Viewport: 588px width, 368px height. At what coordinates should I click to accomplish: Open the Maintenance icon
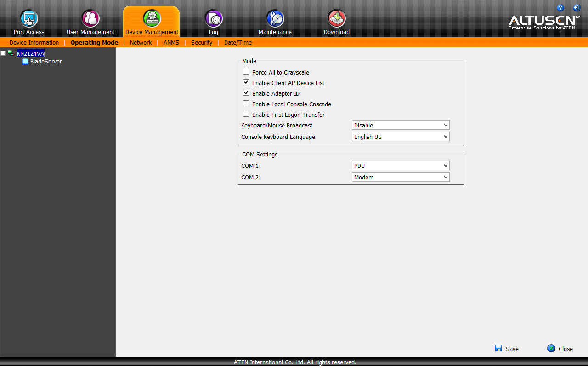275,18
